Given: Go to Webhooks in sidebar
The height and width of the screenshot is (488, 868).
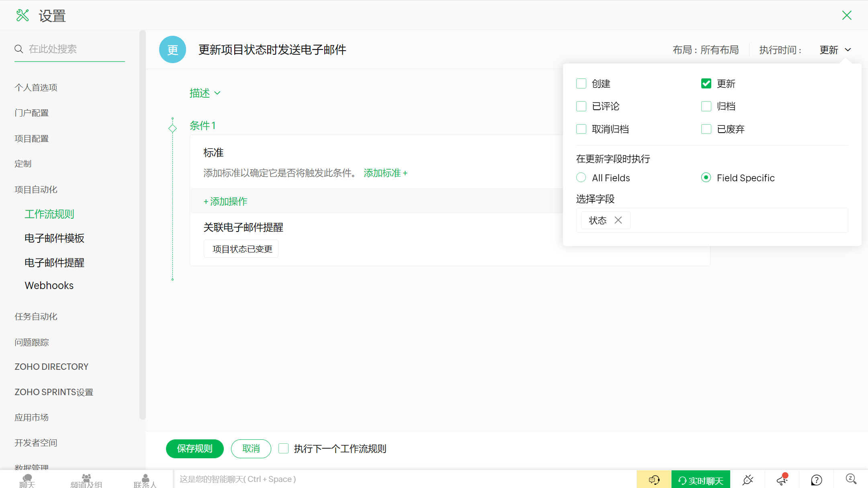Looking at the screenshot, I should [49, 285].
